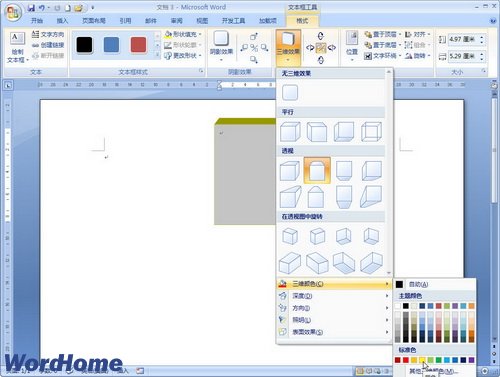Open a file from quick access toolbar
The height and width of the screenshot is (377, 500).
(79, 8)
